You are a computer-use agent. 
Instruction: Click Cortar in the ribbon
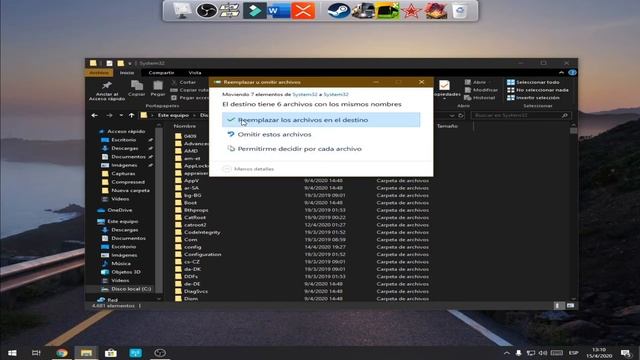click(x=183, y=82)
